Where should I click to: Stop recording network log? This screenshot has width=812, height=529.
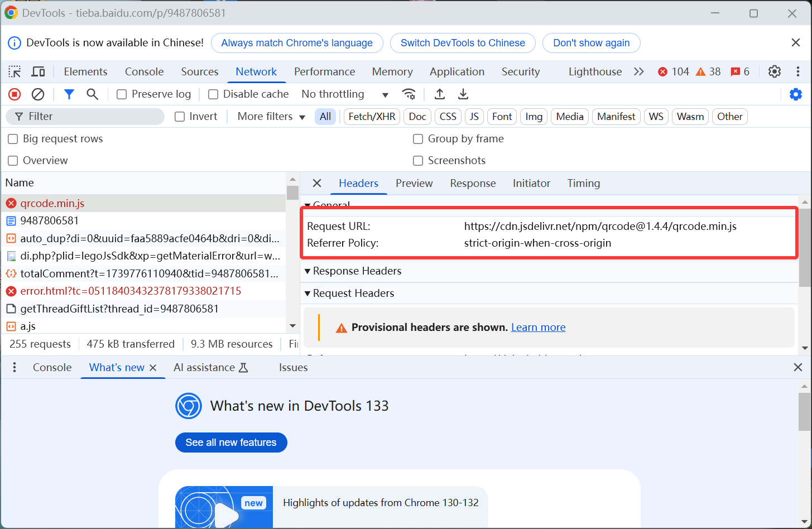(x=15, y=94)
